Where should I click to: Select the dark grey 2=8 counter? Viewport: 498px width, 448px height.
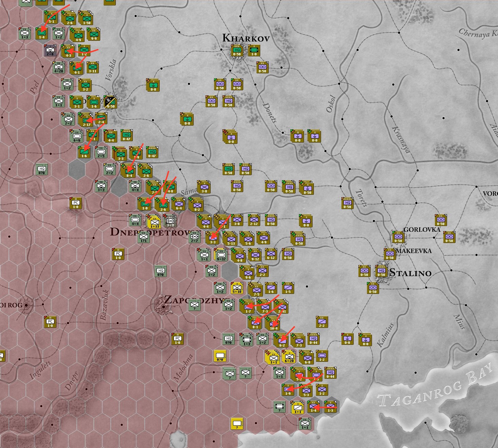point(50,50)
